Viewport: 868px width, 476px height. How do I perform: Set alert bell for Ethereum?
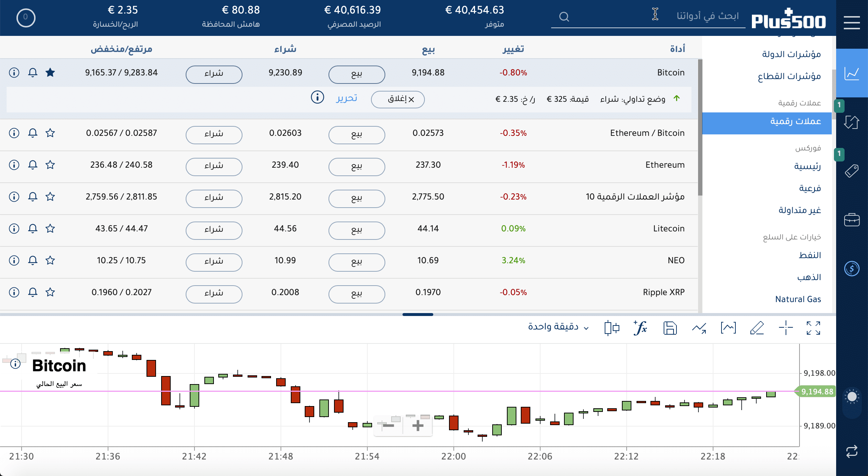(x=33, y=165)
